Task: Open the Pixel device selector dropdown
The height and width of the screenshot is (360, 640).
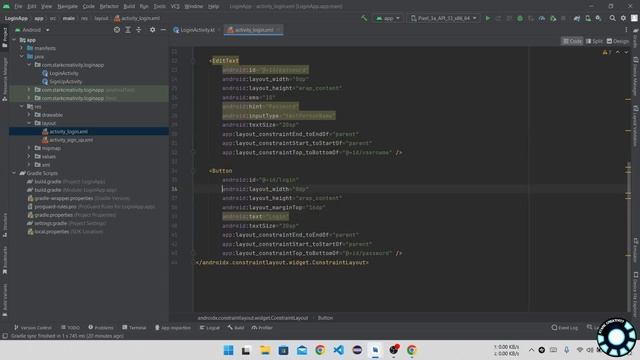Action: click(443, 18)
